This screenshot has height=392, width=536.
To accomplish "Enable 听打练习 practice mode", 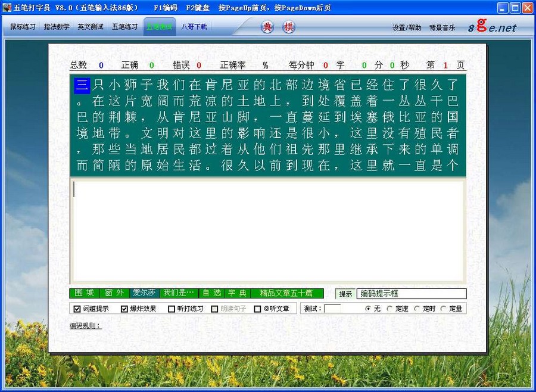I will (171, 309).
